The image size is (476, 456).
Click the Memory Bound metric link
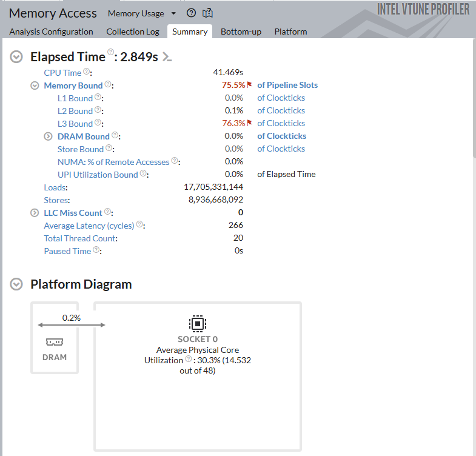tap(73, 85)
